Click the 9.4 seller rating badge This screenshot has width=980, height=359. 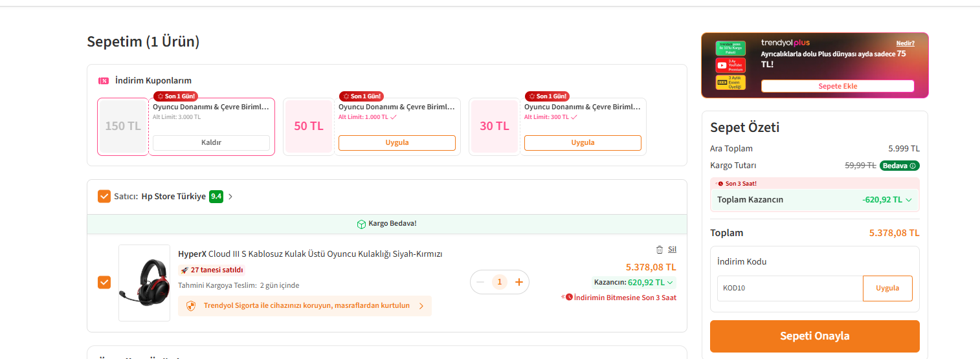[x=216, y=196]
